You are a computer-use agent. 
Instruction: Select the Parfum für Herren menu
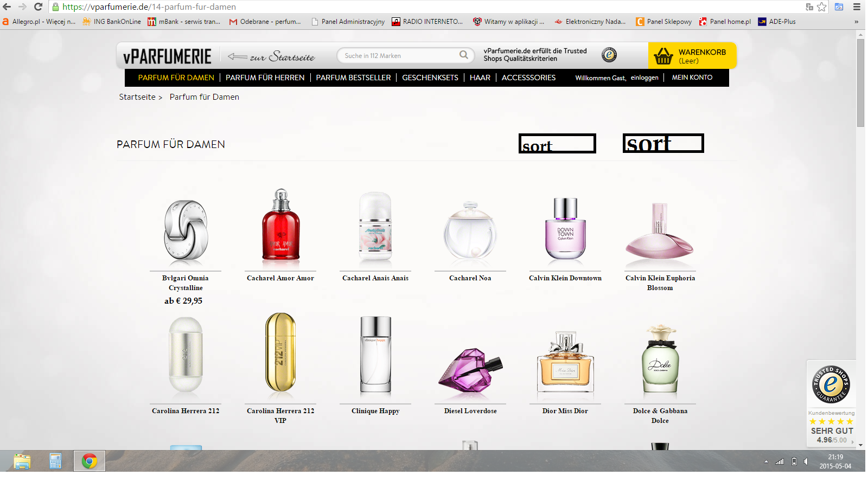[265, 78]
